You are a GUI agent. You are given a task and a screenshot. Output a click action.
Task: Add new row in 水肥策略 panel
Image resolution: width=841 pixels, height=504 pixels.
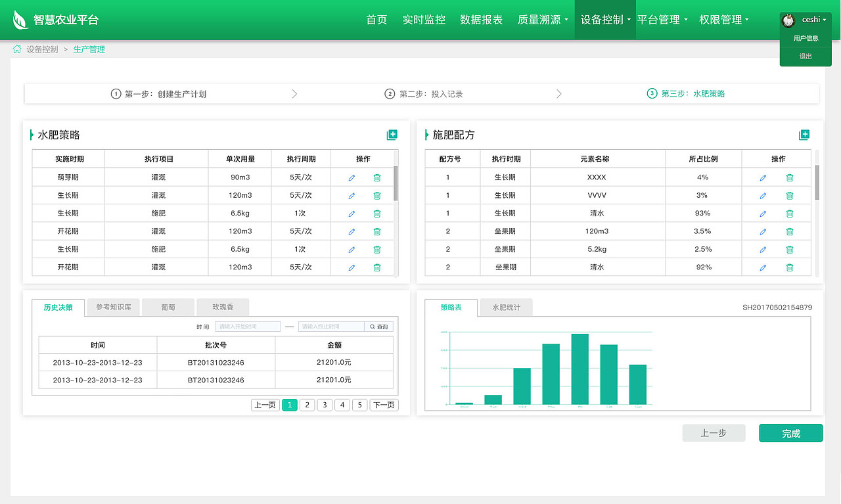(x=392, y=135)
